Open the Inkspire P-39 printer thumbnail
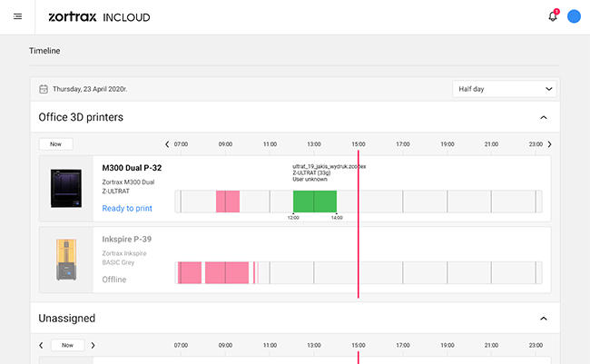 (66, 260)
